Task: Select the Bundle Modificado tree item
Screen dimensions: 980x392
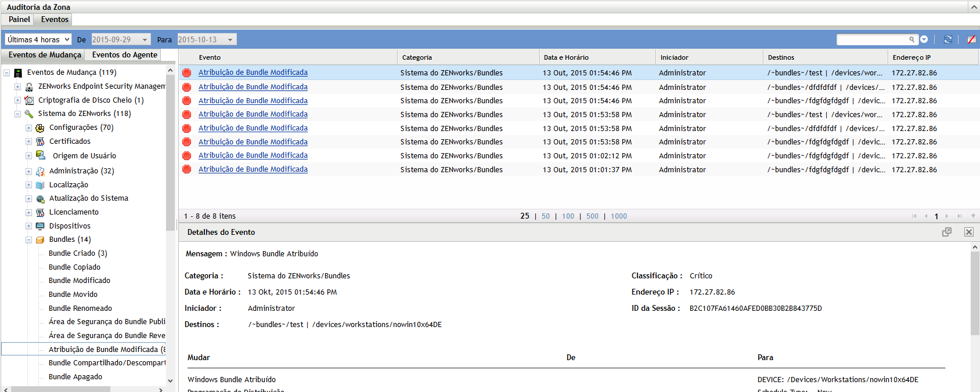Action: (x=80, y=281)
